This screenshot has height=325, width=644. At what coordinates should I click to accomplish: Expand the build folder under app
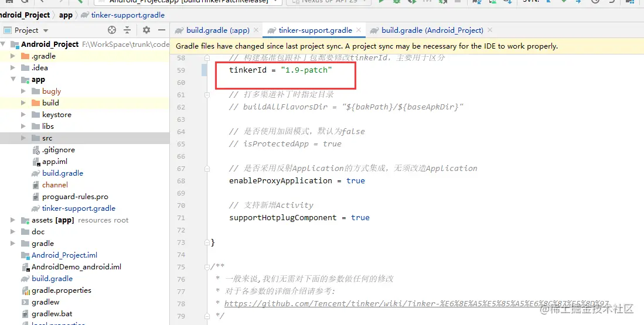point(23,102)
